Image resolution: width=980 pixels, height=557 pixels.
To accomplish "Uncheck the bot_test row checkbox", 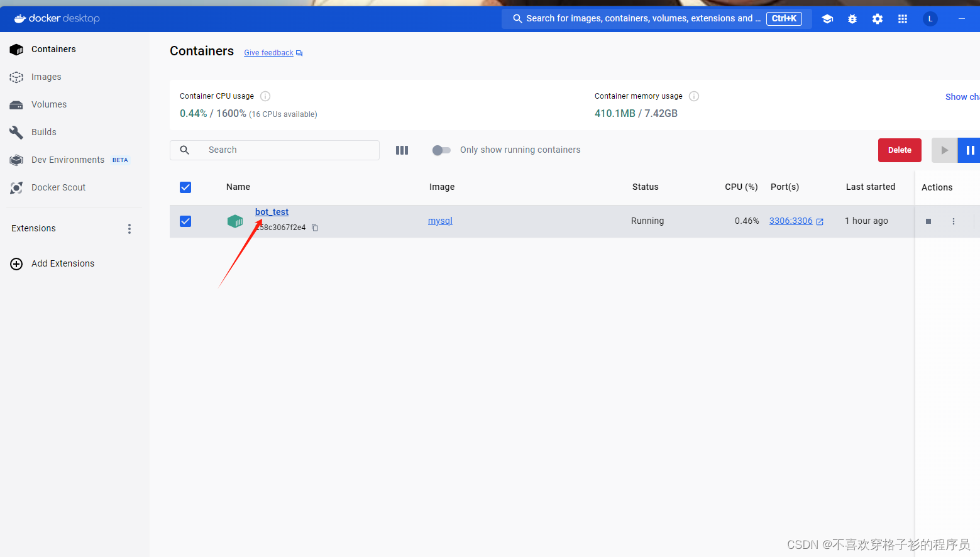I will coord(185,221).
